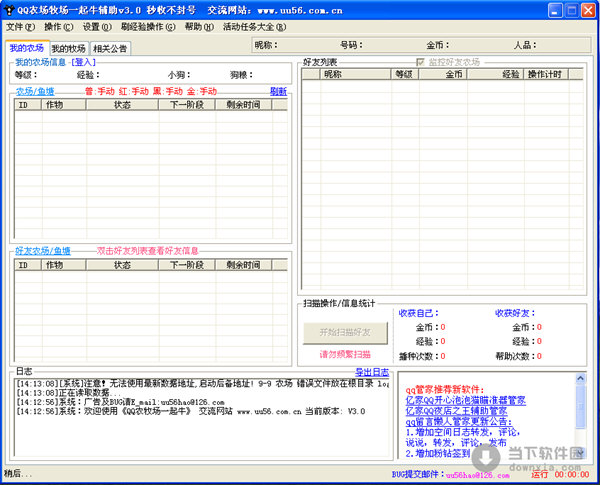Viewport: 600px width, 485px height.
Task: Switch to the 我的牧场 tab
Action: 68,49
